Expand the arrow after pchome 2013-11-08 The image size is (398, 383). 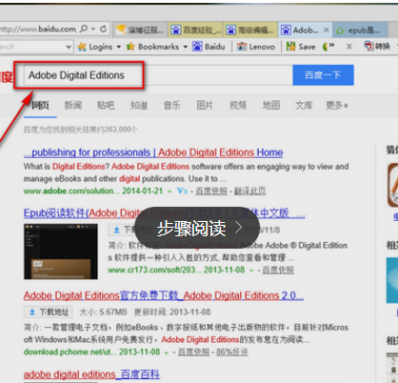click(166, 353)
